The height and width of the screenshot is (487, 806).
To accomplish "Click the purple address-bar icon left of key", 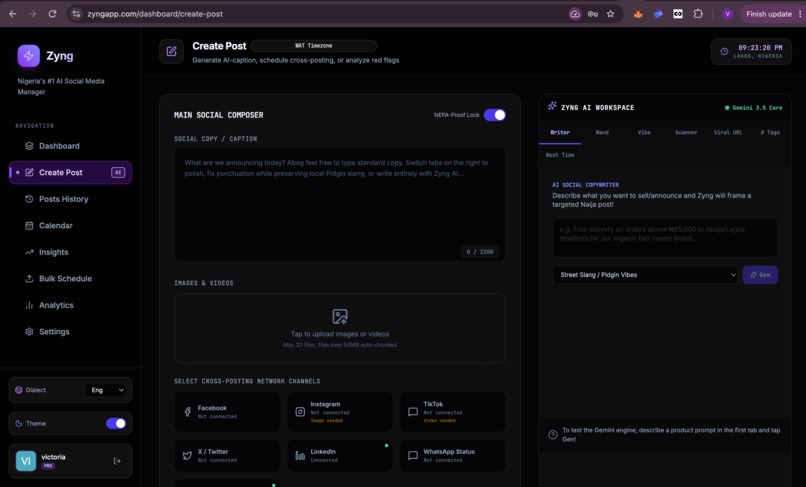I will [x=575, y=14].
